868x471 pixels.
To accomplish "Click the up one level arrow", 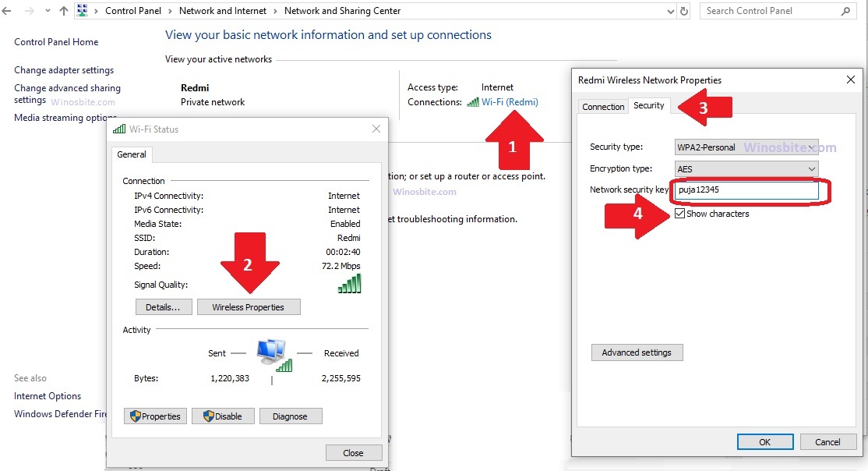I will point(64,12).
